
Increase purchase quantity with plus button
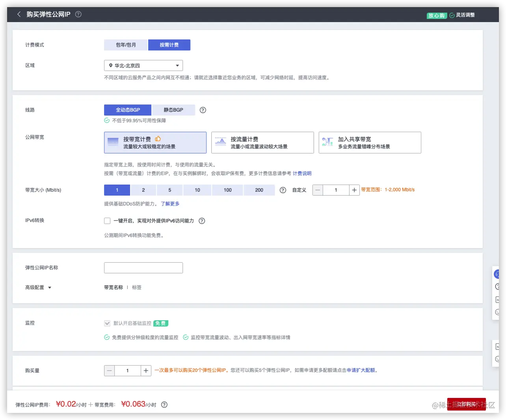(146, 371)
